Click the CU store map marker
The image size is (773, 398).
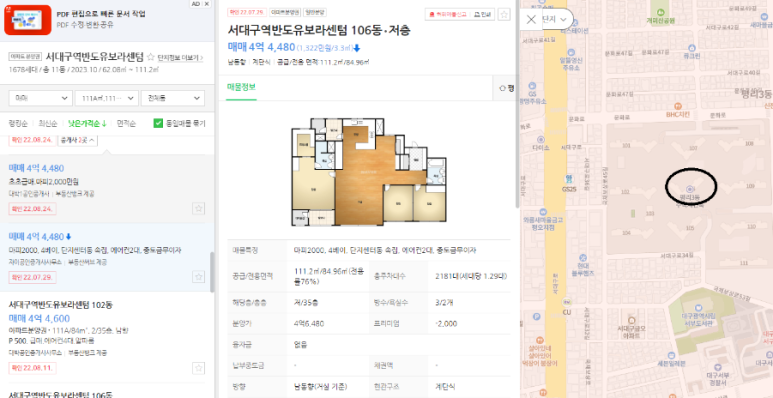pyautogui.click(x=567, y=306)
